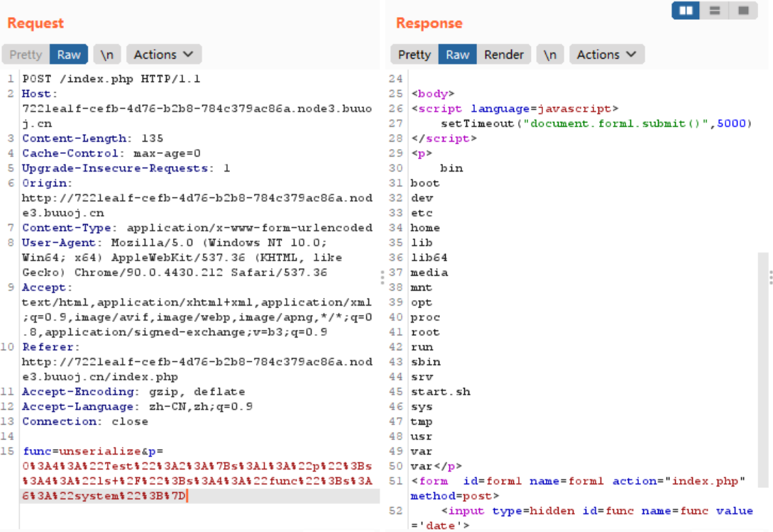Click the 'etc' directory entry in the response
Viewport: 773px width, 532px height.
422,214
